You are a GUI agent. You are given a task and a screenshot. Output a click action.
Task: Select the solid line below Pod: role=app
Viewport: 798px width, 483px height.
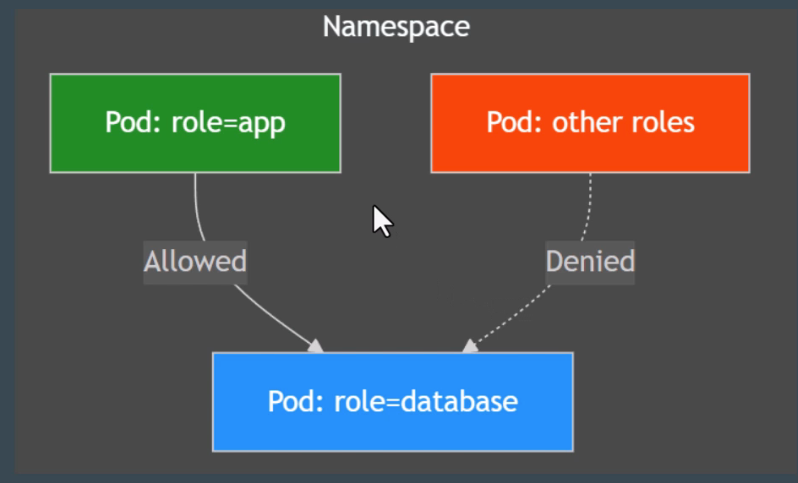coord(196,205)
